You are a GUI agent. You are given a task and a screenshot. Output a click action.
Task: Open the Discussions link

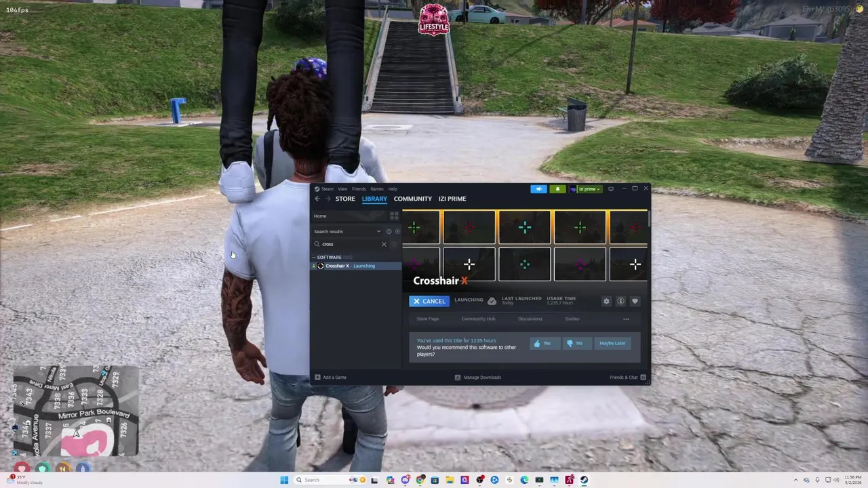pos(530,319)
